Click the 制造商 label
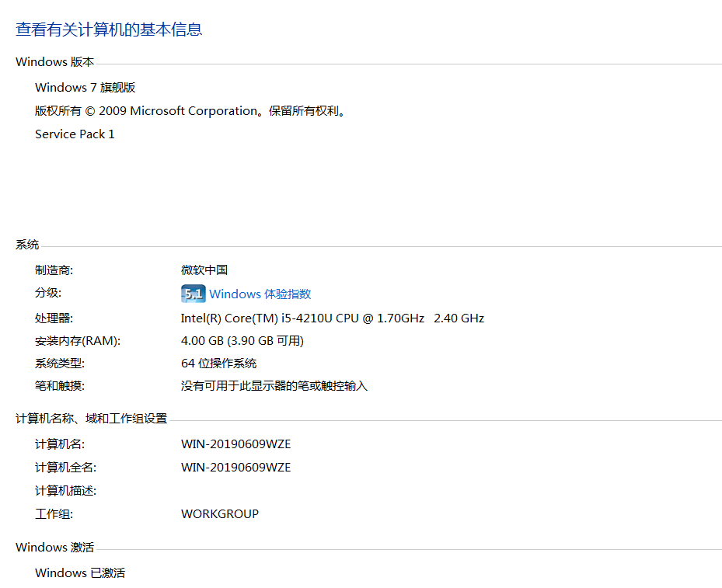This screenshot has height=588, width=722. tap(54, 270)
